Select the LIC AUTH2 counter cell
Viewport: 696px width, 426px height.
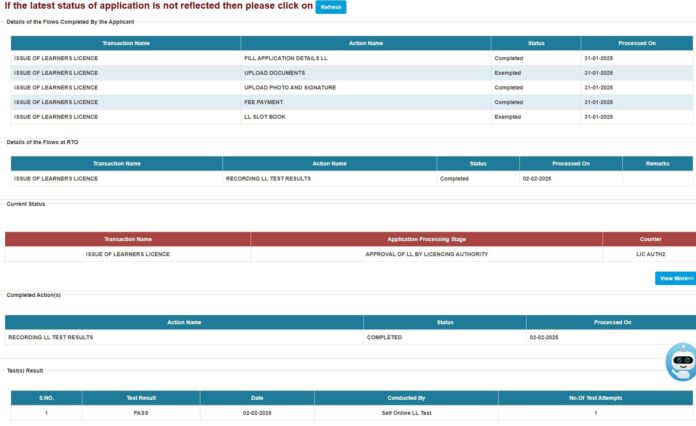pyautogui.click(x=650, y=254)
